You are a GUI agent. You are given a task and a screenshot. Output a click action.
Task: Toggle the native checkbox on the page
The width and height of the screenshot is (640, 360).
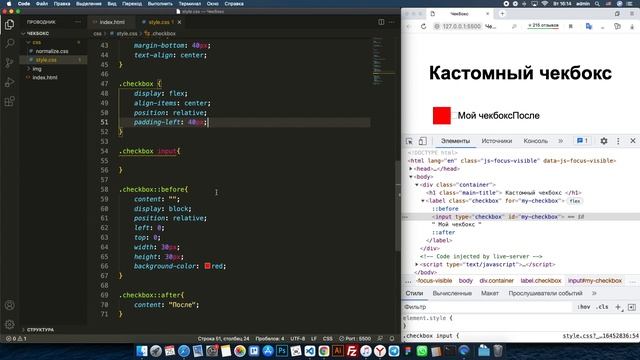coord(453,116)
